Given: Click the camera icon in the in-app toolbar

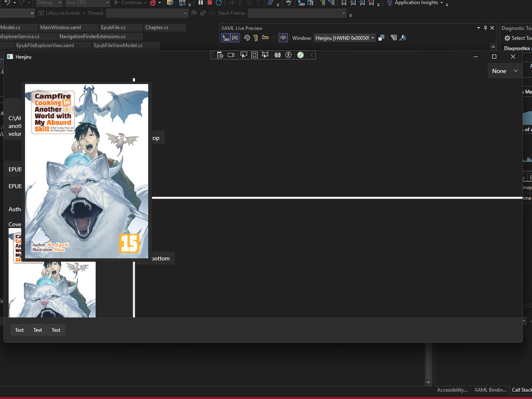Looking at the screenshot, I should pos(231,55).
